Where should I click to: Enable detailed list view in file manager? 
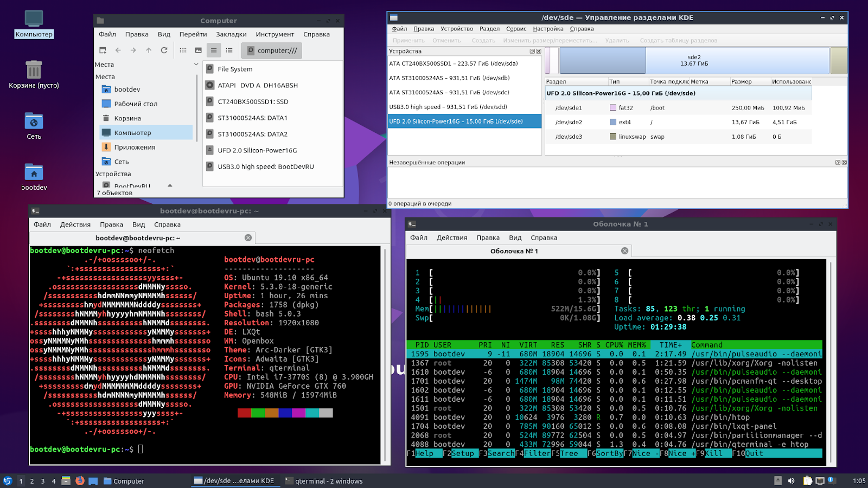229,50
